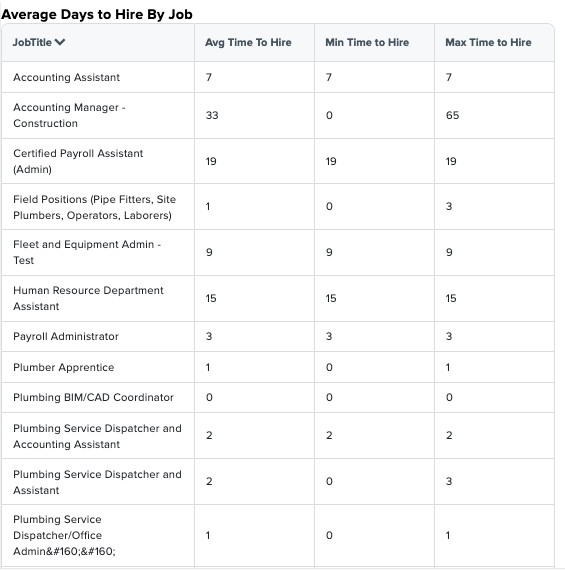The image size is (565, 570).
Task: Sort by JobTitle column header
Action: point(32,42)
